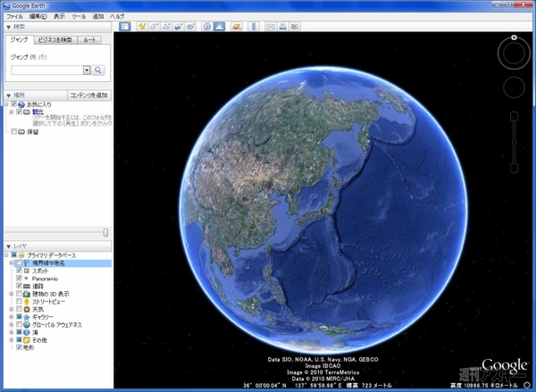
Task: Expand the 海 tree node
Action: (x=11, y=332)
